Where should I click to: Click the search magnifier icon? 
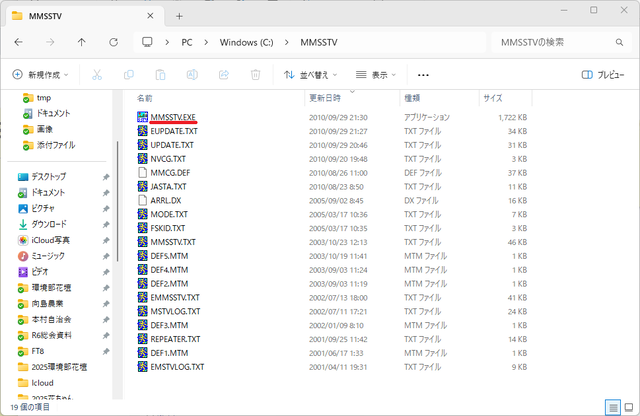pyautogui.click(x=619, y=42)
